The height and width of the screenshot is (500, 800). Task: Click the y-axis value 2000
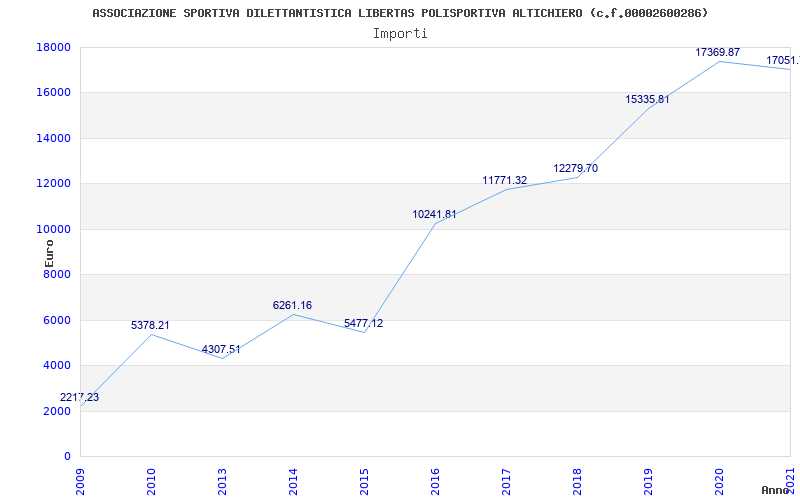coord(57,411)
